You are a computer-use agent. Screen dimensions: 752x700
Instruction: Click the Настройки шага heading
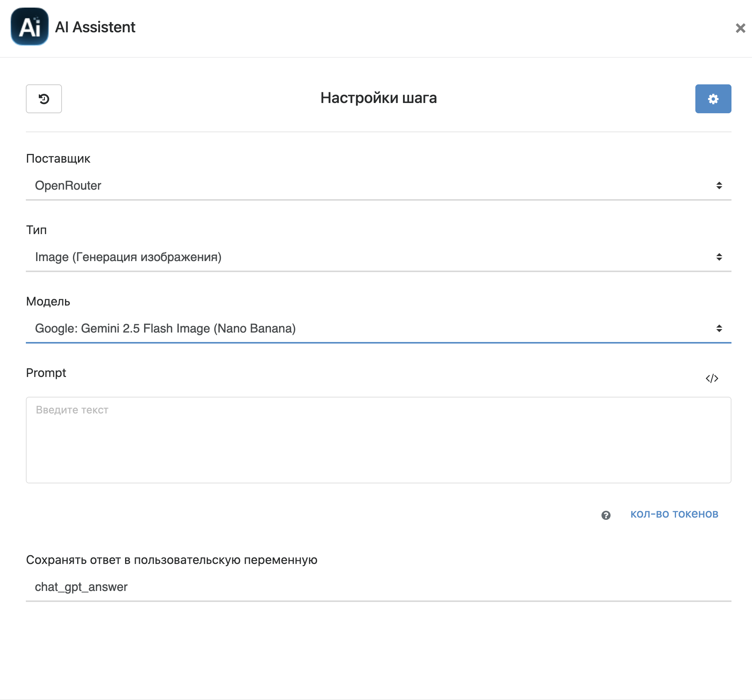pos(378,98)
